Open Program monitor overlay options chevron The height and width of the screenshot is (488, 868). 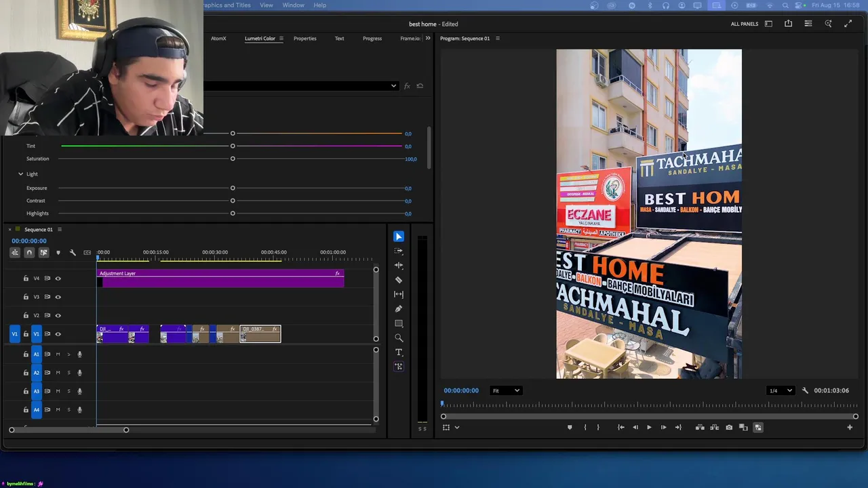click(457, 428)
